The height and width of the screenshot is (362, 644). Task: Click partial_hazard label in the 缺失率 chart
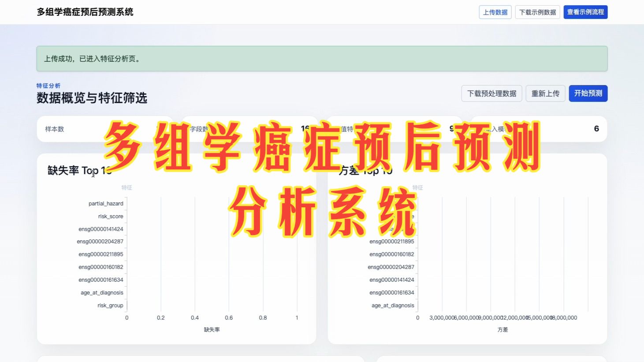tap(106, 204)
